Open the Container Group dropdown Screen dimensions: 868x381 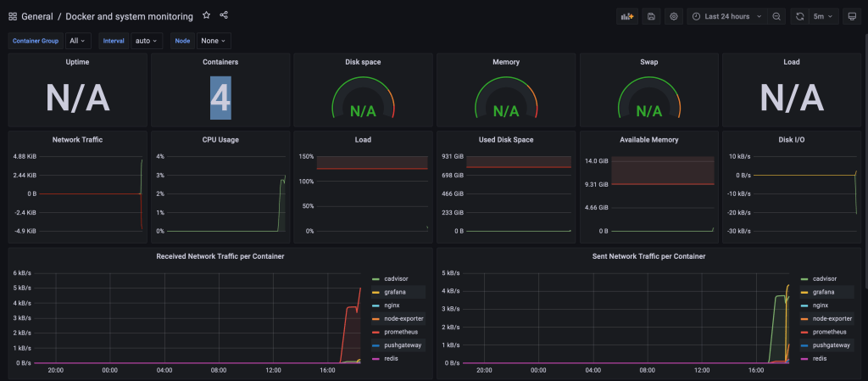78,41
